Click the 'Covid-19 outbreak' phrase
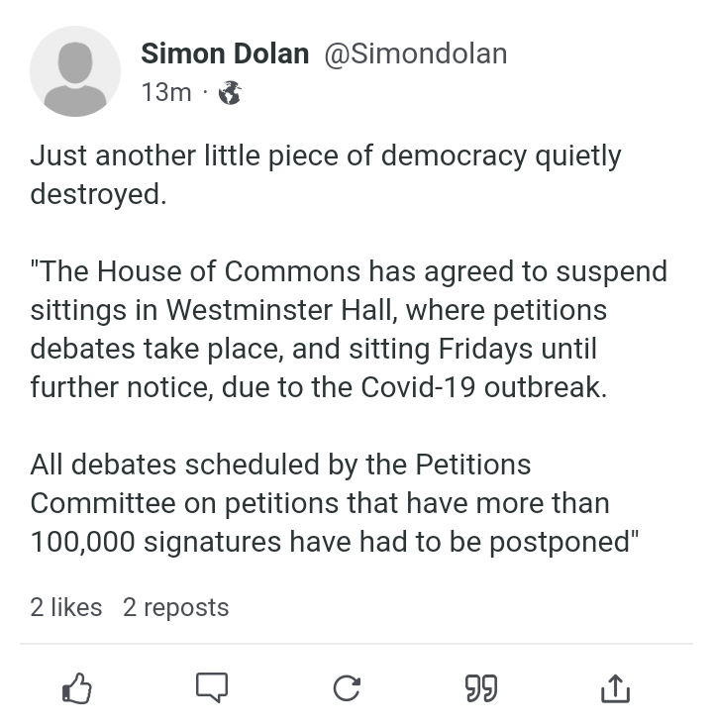The image size is (713, 728). coord(483,386)
